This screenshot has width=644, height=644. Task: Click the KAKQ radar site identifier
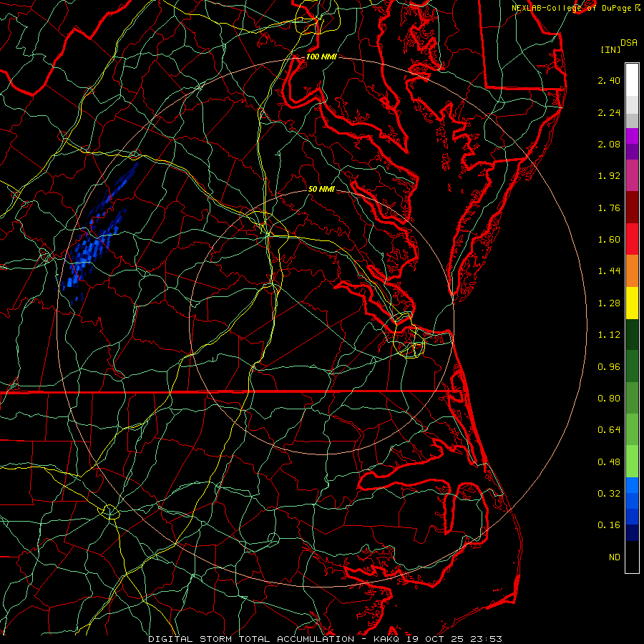pyautogui.click(x=386, y=639)
